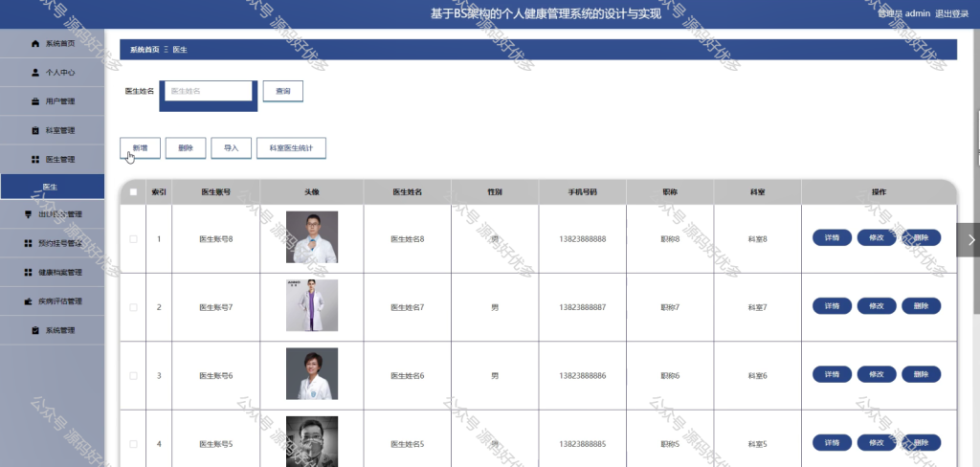The image size is (980, 467).
Task: Click the 医生姓名 search input field
Action: (x=208, y=91)
